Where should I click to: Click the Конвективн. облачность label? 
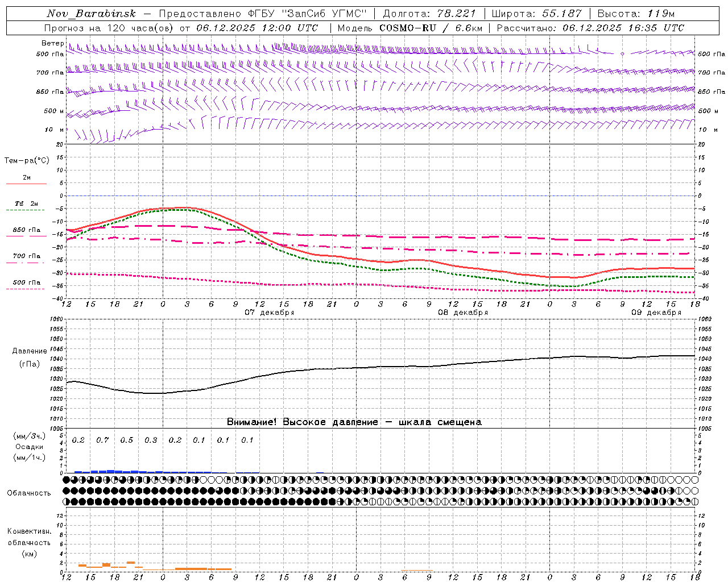[29, 537]
